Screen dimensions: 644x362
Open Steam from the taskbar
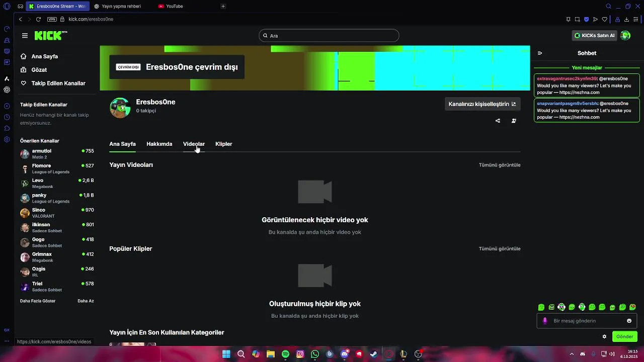pyautogui.click(x=374, y=354)
